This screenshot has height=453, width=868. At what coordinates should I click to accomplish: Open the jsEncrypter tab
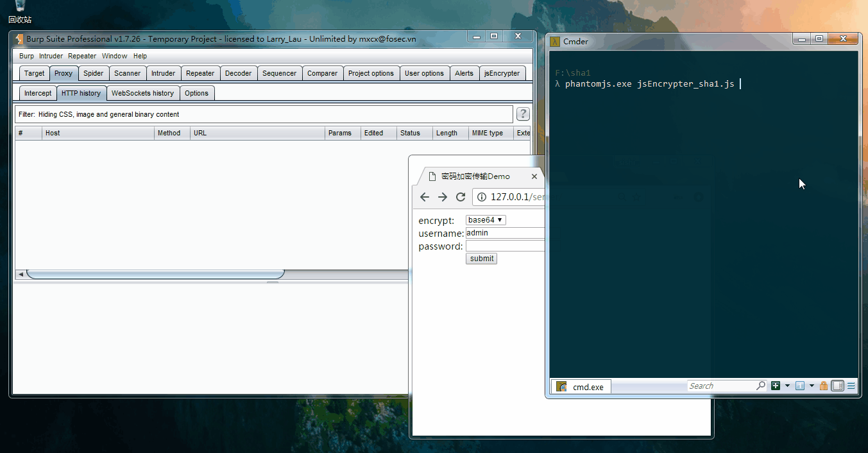click(502, 73)
